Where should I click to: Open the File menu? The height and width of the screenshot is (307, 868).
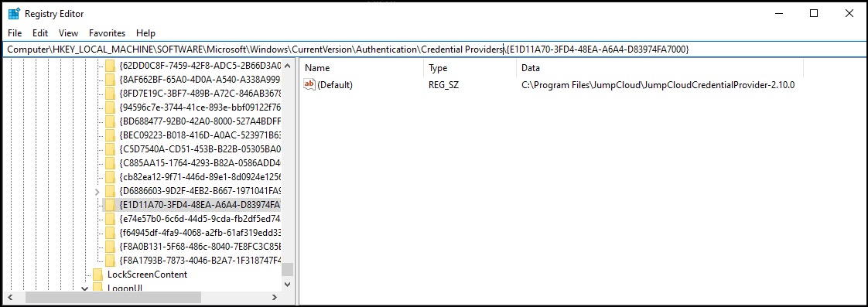[15, 33]
